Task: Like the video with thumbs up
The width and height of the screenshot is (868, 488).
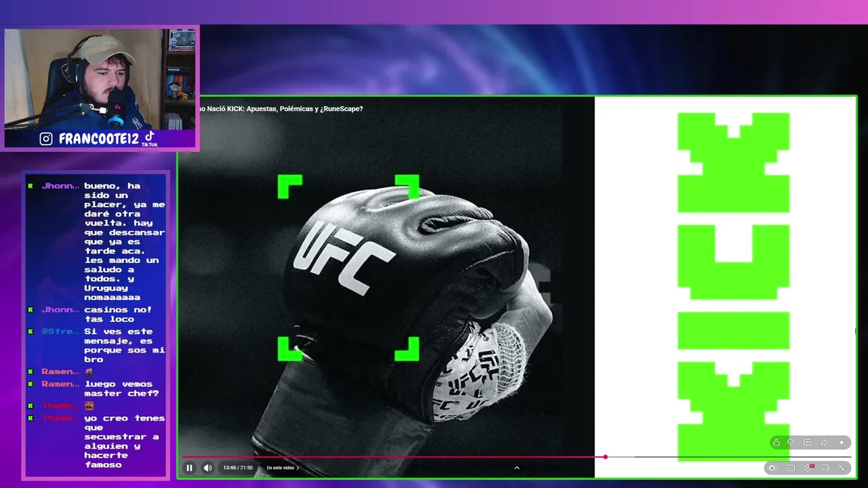Action: 776,443
